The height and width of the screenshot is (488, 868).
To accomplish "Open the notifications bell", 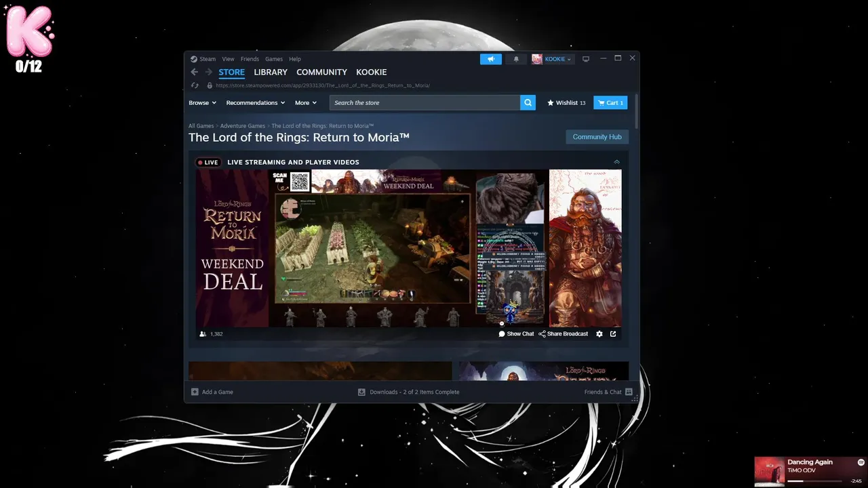I will tap(516, 59).
